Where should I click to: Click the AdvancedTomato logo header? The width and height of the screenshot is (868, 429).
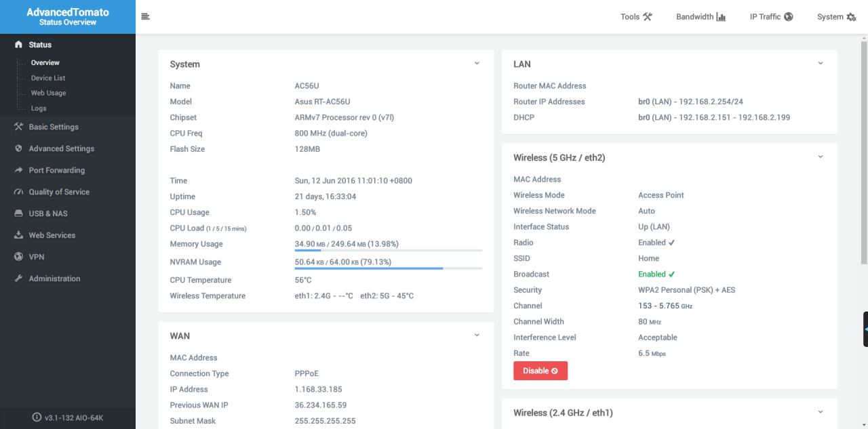pos(68,17)
